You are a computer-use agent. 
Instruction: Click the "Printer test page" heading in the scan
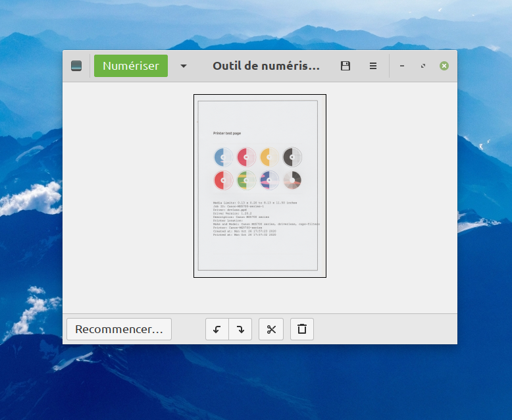click(x=227, y=134)
